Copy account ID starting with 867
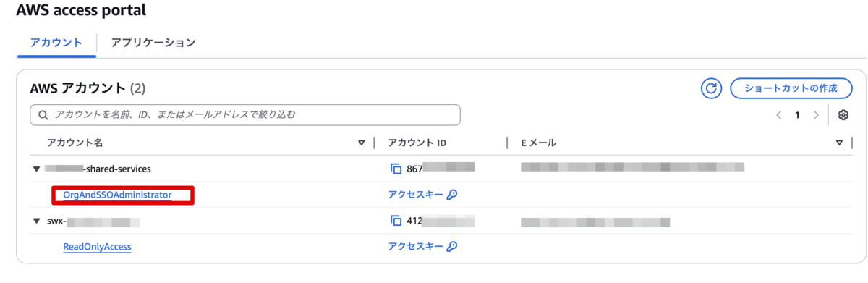Screen dimensions: 868x283 pyautogui.click(x=396, y=169)
